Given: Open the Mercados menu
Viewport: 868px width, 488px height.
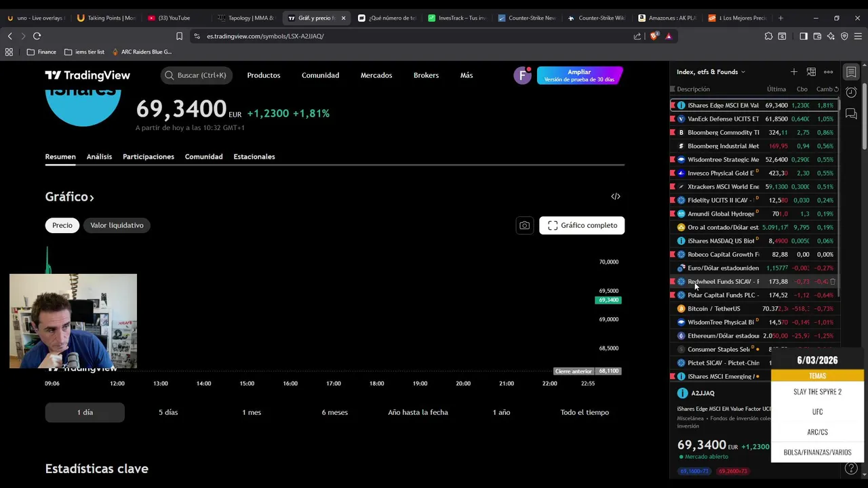Looking at the screenshot, I should [x=376, y=75].
